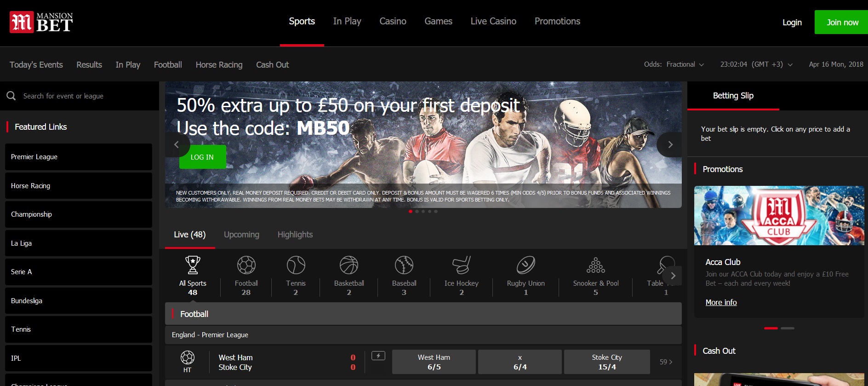Expand the 59 more markets arrow
Viewport: 868px width, 386px height.
pos(666,362)
